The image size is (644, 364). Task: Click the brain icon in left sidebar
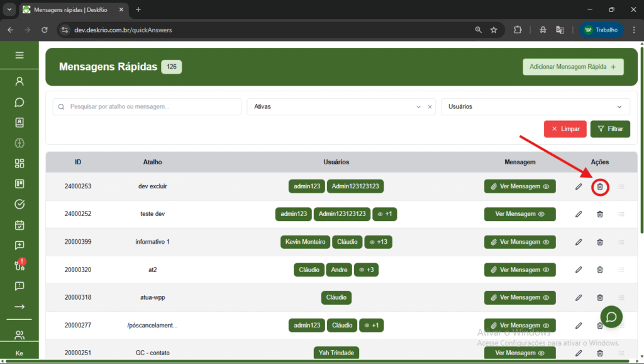pos(19,143)
